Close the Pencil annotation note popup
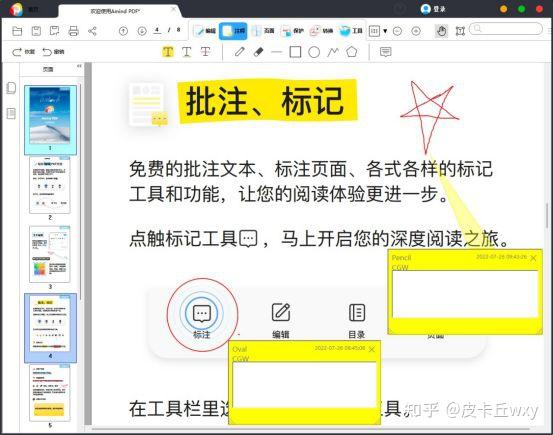The width and height of the screenshot is (553, 435). [533, 258]
